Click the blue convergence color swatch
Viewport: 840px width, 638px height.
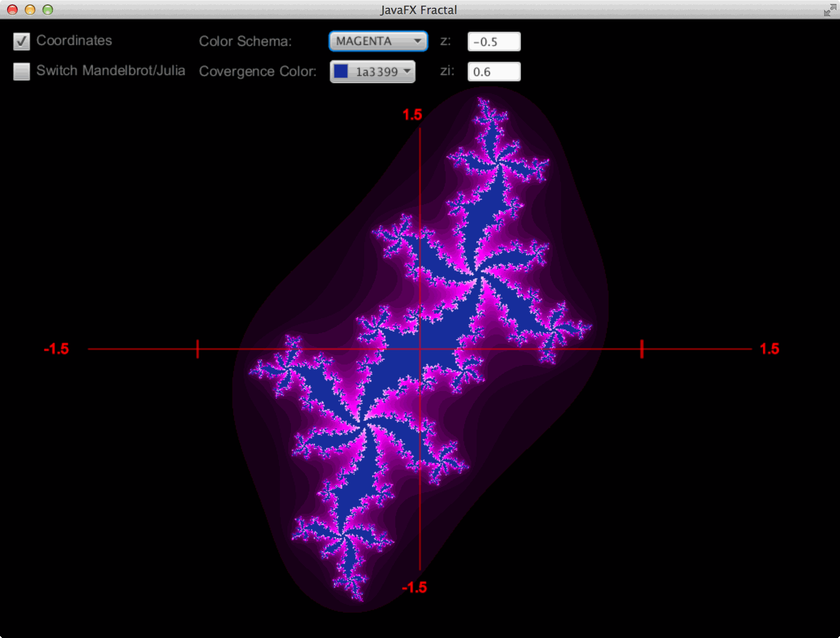click(x=341, y=71)
